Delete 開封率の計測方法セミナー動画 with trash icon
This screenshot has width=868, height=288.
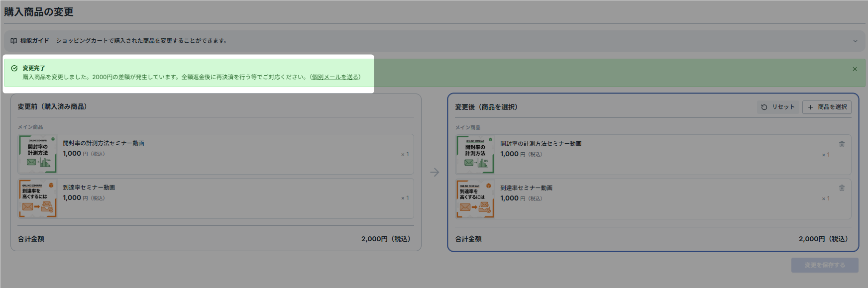[x=842, y=144]
